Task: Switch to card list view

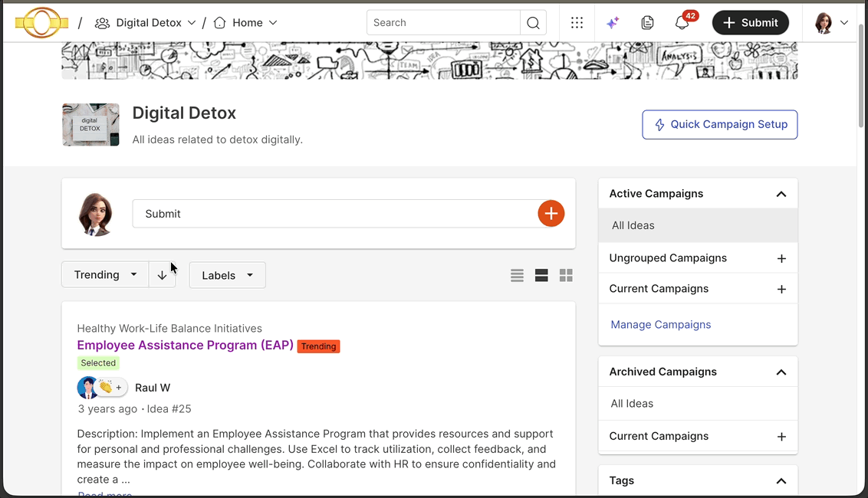Action: 541,275
